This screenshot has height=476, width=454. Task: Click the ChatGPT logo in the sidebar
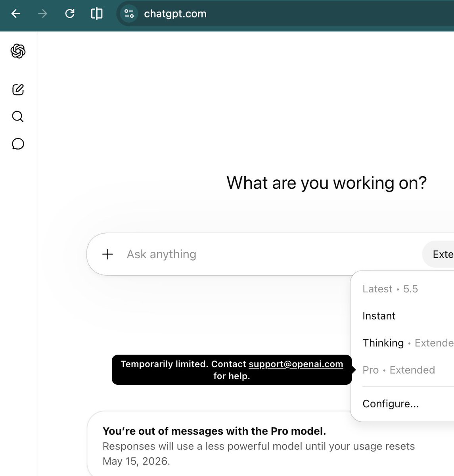point(18,51)
